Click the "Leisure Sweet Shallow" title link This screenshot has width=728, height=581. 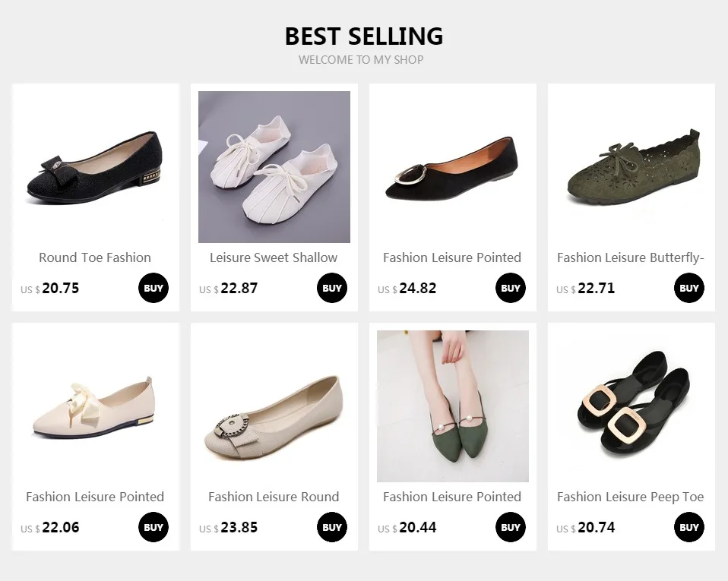click(274, 257)
